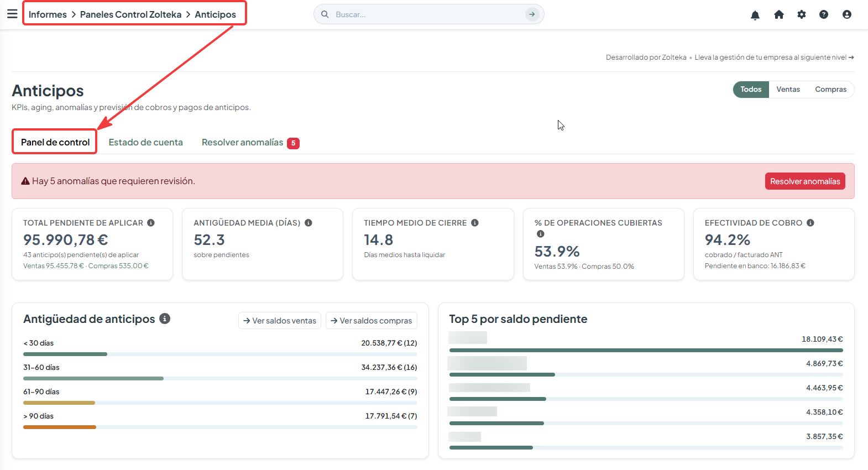Switch to Estado de cuenta tab
Screen dimensions: 868x470
point(145,142)
